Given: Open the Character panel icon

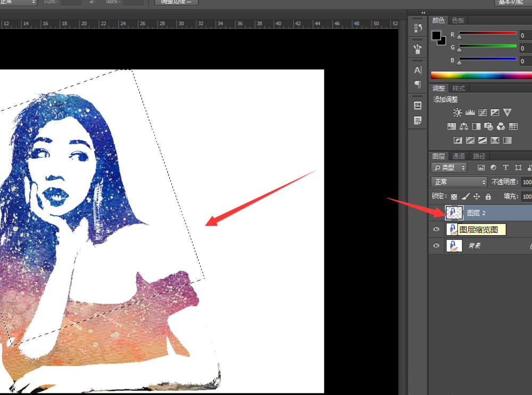Looking at the screenshot, I should (x=418, y=70).
